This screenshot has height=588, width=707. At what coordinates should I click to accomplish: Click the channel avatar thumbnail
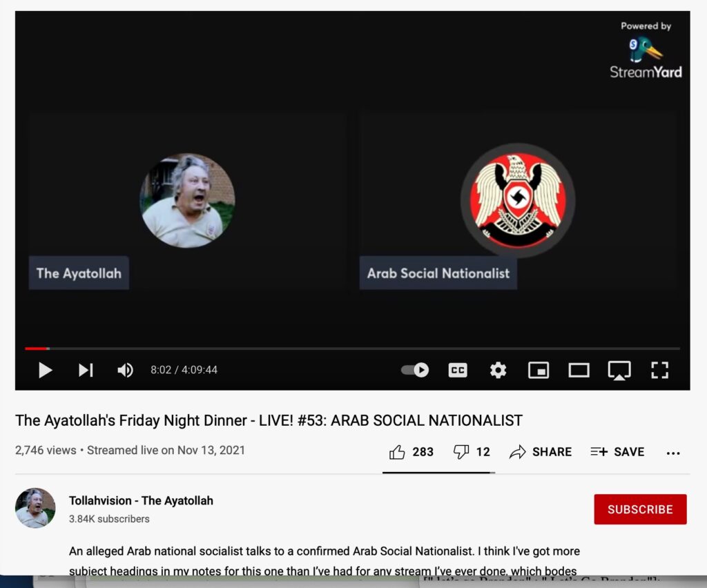click(35, 509)
